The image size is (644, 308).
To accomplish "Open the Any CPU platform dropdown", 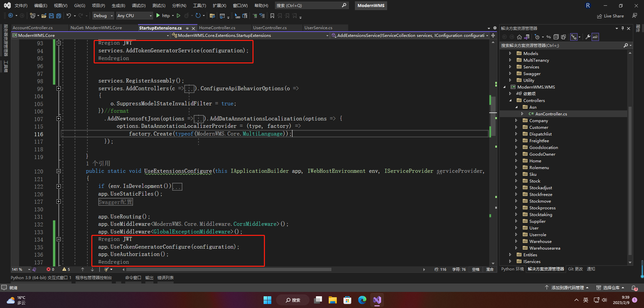I will pos(134,16).
